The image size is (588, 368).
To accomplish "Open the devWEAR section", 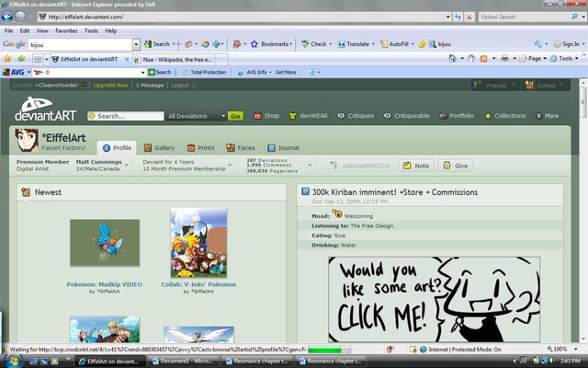I will tap(306, 116).
